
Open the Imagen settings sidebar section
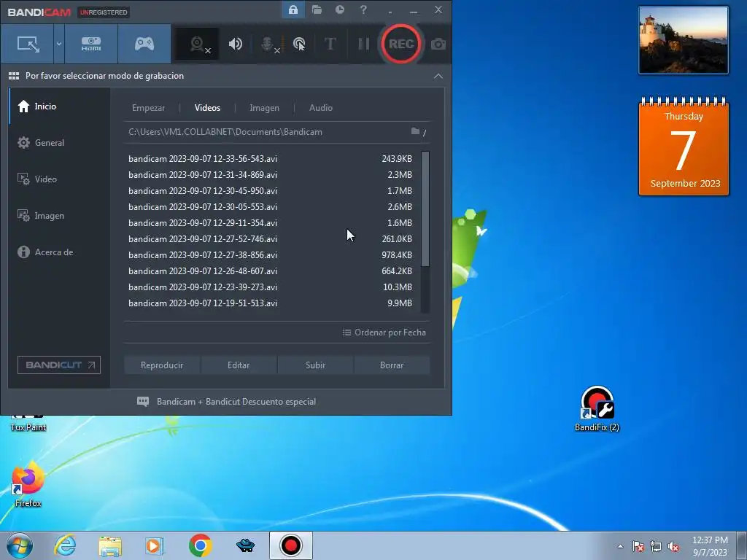pos(59,216)
